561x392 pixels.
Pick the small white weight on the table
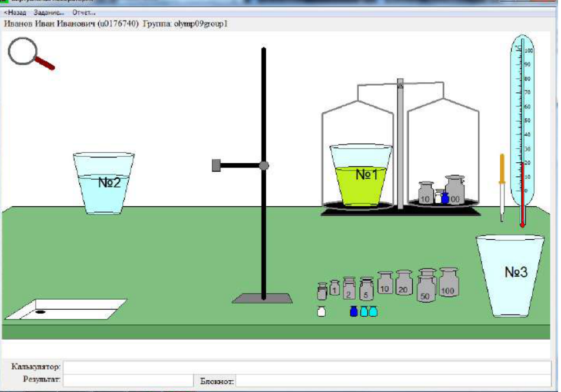point(321,311)
